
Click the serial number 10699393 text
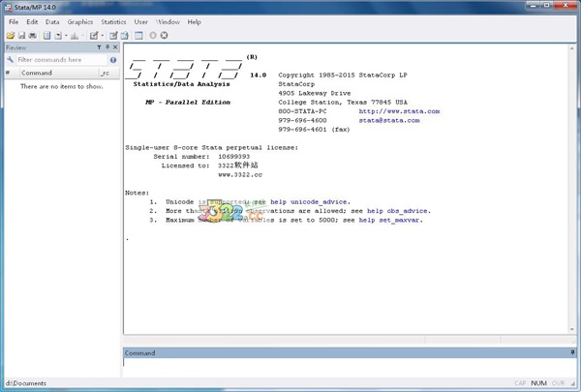(233, 157)
